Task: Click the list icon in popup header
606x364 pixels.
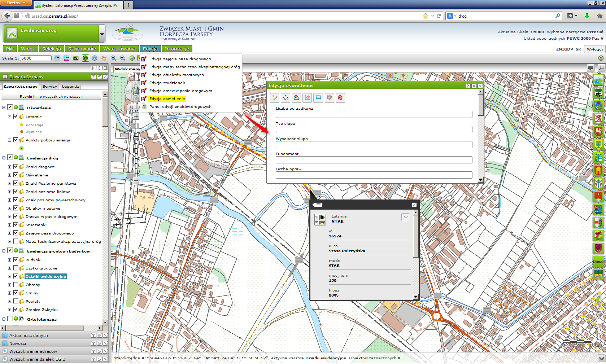Action: [x=318, y=205]
